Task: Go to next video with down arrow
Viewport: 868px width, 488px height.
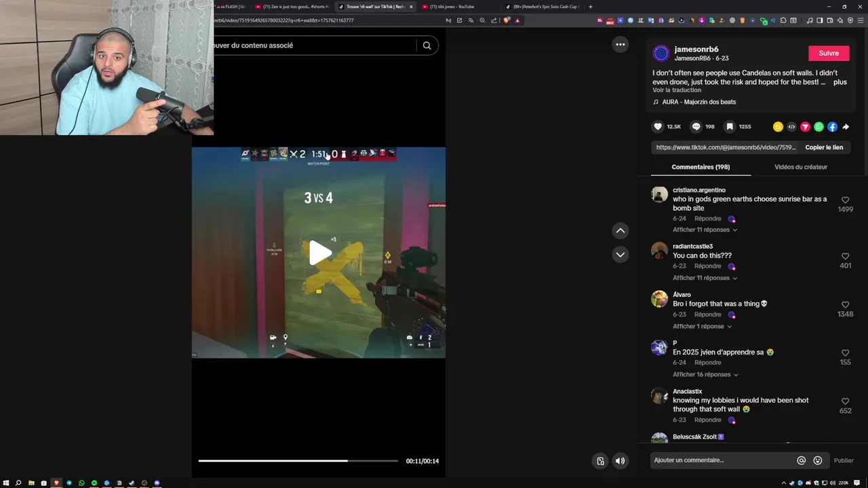Action: pos(620,255)
